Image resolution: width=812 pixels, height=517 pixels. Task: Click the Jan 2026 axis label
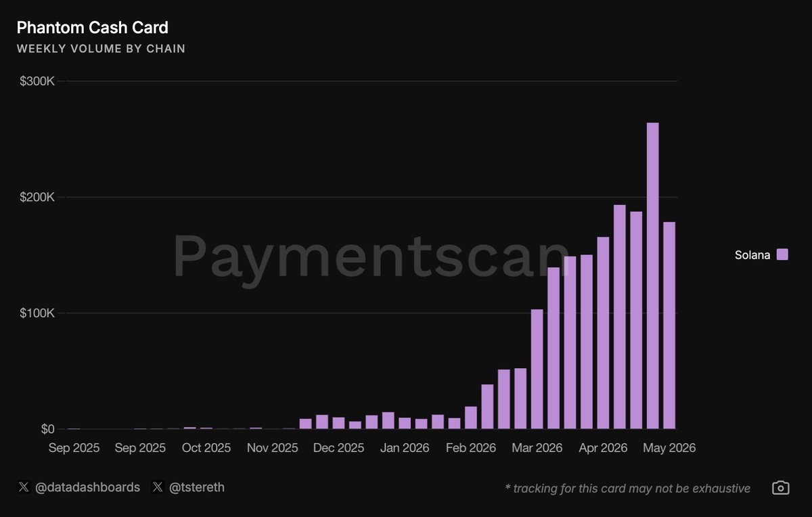405,448
